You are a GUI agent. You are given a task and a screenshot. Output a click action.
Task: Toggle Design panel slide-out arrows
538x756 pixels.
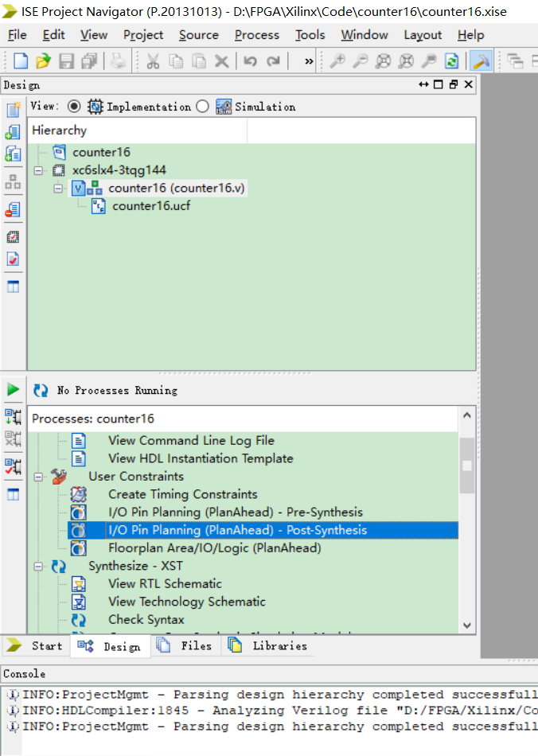point(423,85)
